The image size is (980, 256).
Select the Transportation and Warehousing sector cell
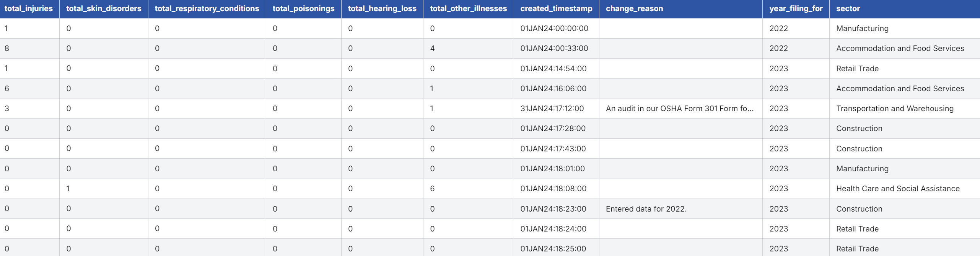pyautogui.click(x=895, y=108)
